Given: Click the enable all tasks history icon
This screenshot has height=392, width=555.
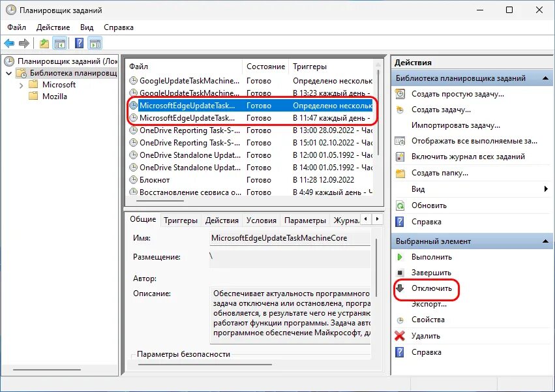Looking at the screenshot, I should point(400,157).
